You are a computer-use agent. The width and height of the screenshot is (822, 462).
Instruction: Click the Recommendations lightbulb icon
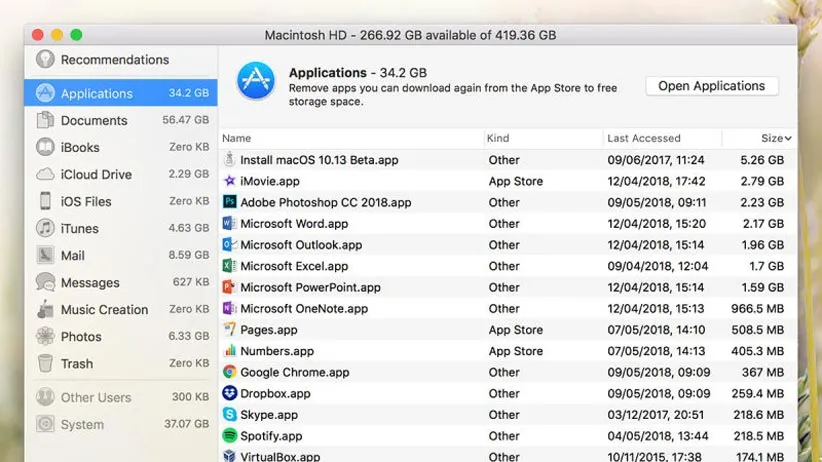[45, 59]
